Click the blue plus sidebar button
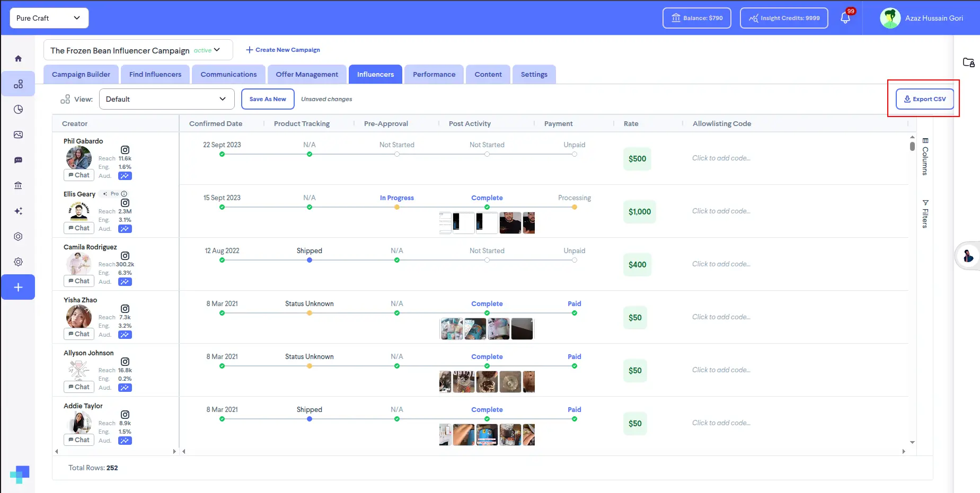 pyautogui.click(x=18, y=287)
